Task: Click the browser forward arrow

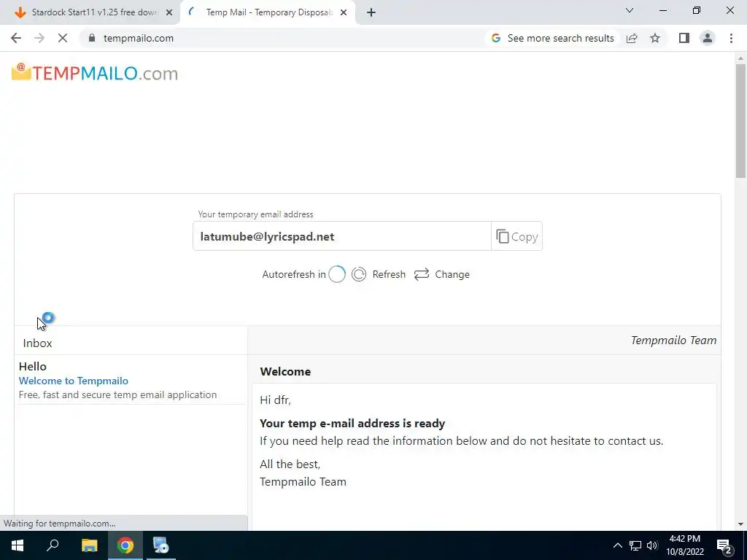Action: point(39,38)
